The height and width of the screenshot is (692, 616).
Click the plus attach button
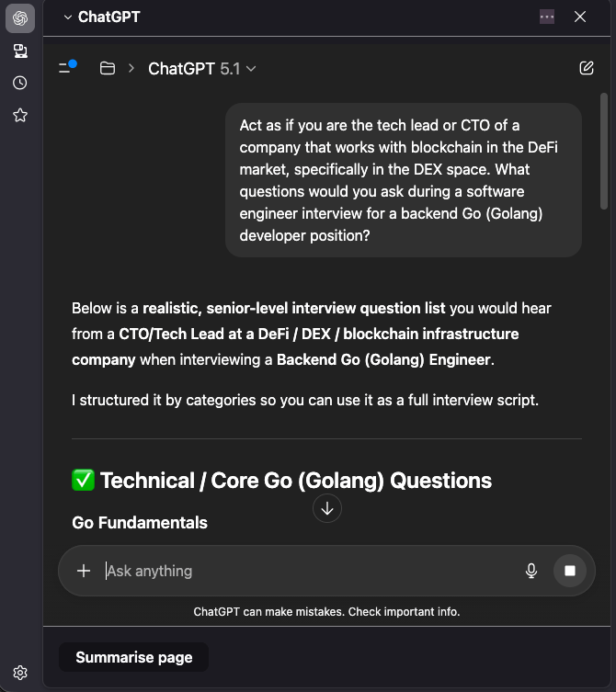click(84, 571)
